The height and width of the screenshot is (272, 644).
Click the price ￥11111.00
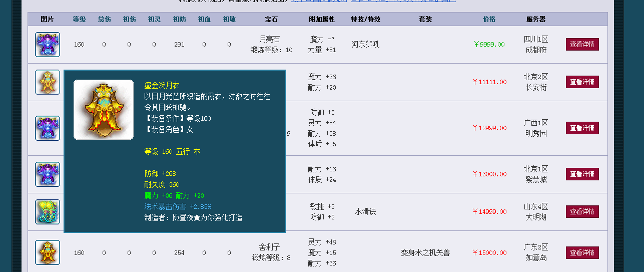pos(489,82)
